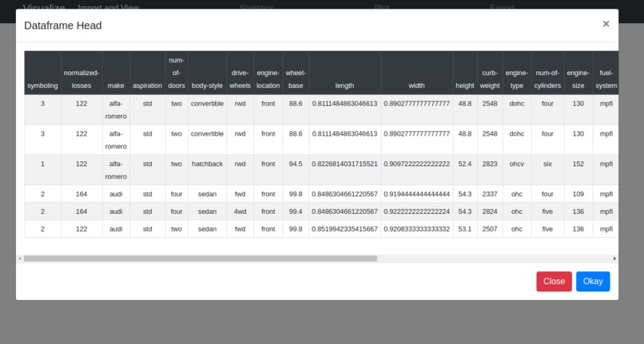Click the blue Okay button
Screen dimensions: 644x344
tap(593, 281)
